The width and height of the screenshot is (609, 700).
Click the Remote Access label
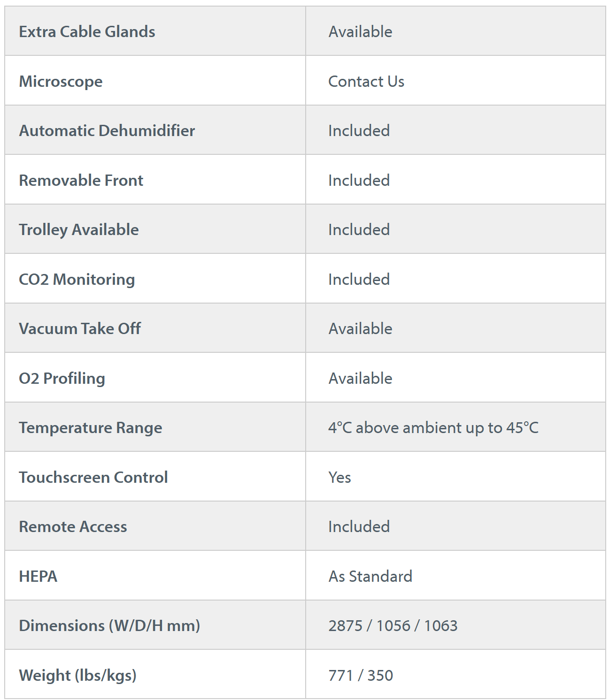pos(73,526)
